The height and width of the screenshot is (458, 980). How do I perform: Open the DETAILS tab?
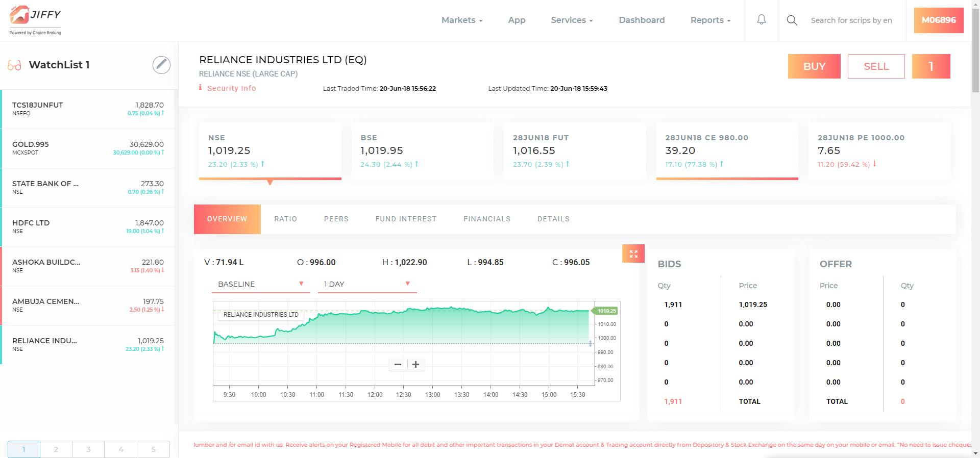click(x=553, y=219)
